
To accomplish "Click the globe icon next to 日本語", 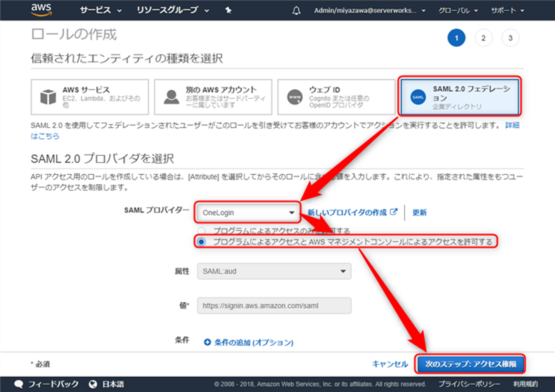I will [x=92, y=384].
